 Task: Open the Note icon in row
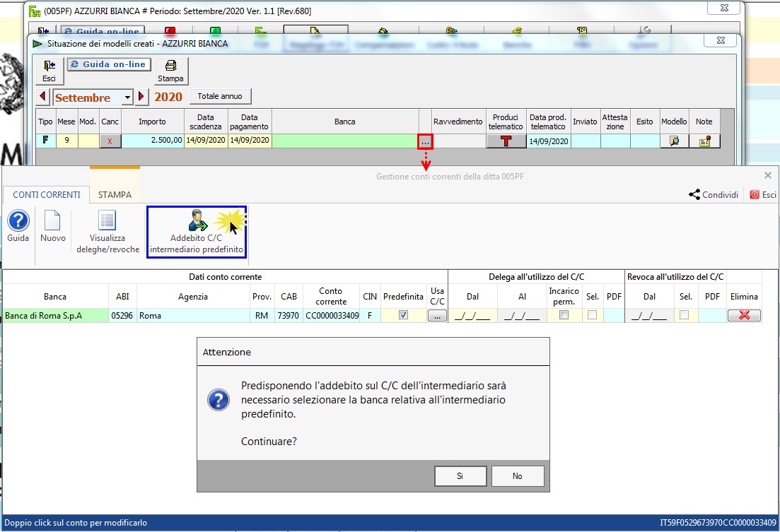click(x=704, y=141)
